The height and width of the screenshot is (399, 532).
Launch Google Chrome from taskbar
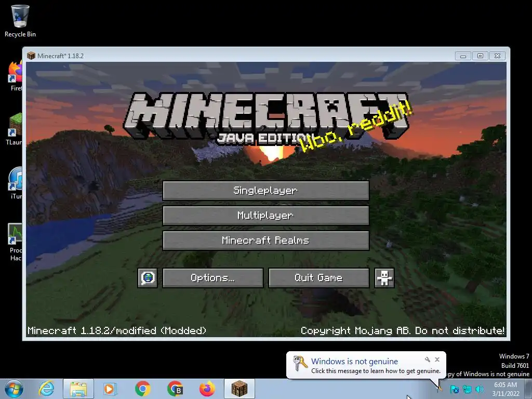[x=143, y=389]
